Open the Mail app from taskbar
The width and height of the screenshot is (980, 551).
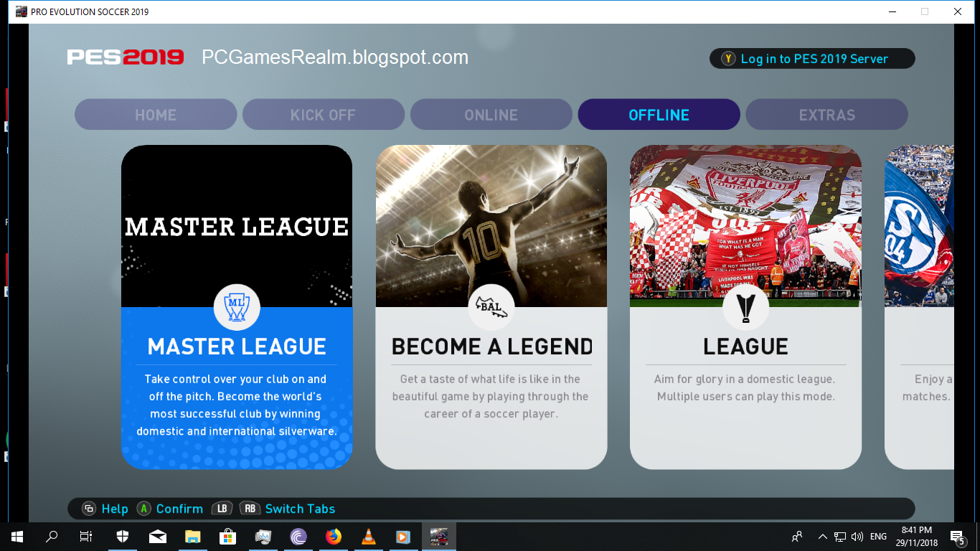[157, 536]
